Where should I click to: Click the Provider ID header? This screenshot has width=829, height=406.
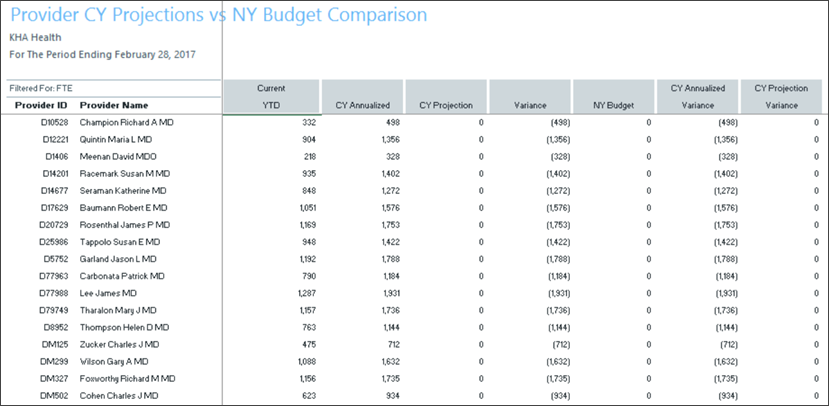coord(41,104)
